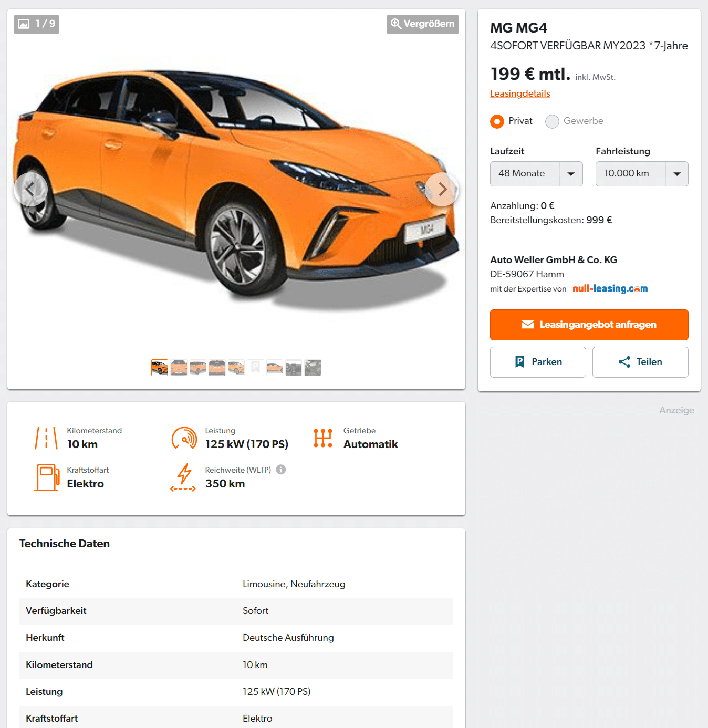Click the Kilometerstand road icon
The width and height of the screenshot is (708, 728).
[46, 438]
